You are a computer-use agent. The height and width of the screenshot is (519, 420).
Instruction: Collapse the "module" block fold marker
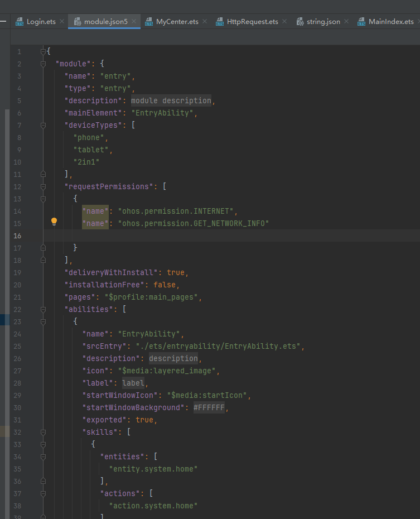(43, 64)
